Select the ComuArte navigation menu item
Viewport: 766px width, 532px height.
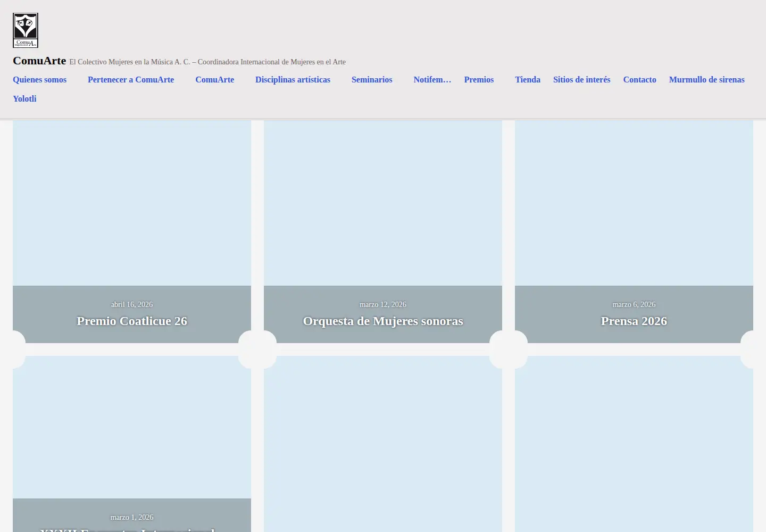coord(215,80)
